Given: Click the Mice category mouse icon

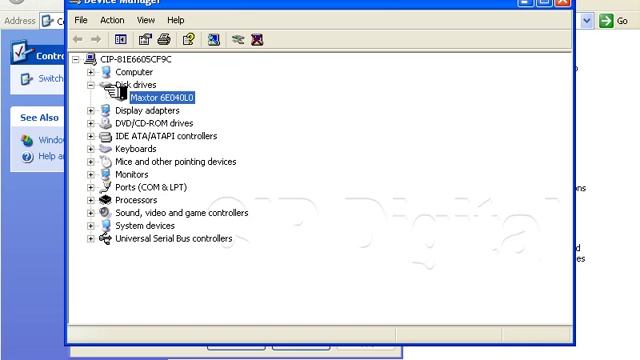Looking at the screenshot, I should [106, 162].
